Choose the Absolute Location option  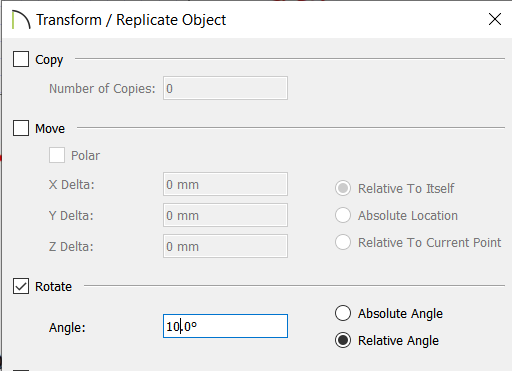click(x=343, y=215)
